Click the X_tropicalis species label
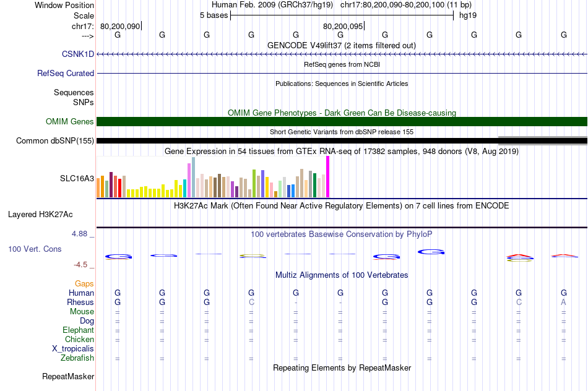This screenshot has width=588, height=391. click(x=73, y=349)
